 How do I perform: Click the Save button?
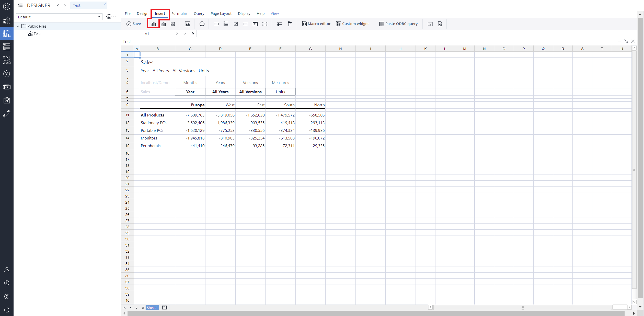(133, 24)
